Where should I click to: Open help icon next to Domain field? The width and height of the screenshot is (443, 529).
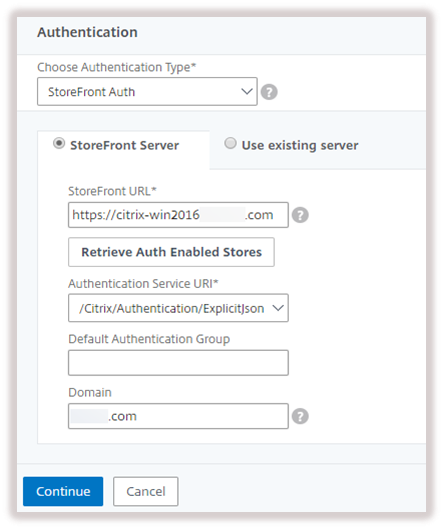[x=300, y=416]
